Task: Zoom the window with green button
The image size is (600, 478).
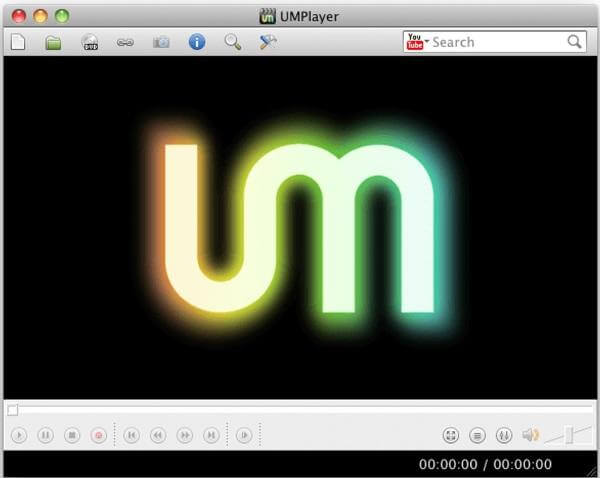Action: pos(62,16)
